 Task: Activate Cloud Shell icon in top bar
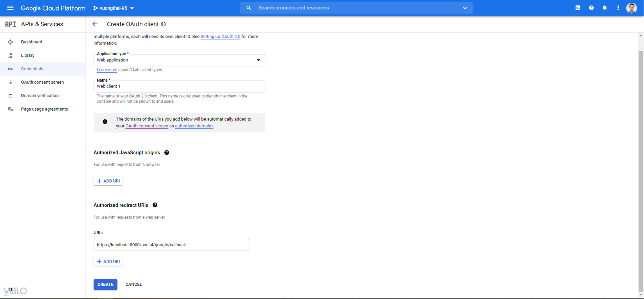578,8
